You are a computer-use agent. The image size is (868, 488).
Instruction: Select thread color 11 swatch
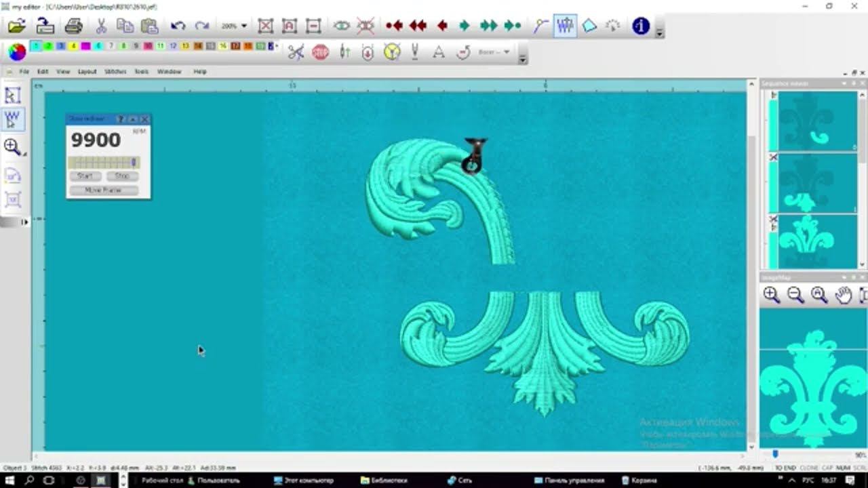(160, 46)
